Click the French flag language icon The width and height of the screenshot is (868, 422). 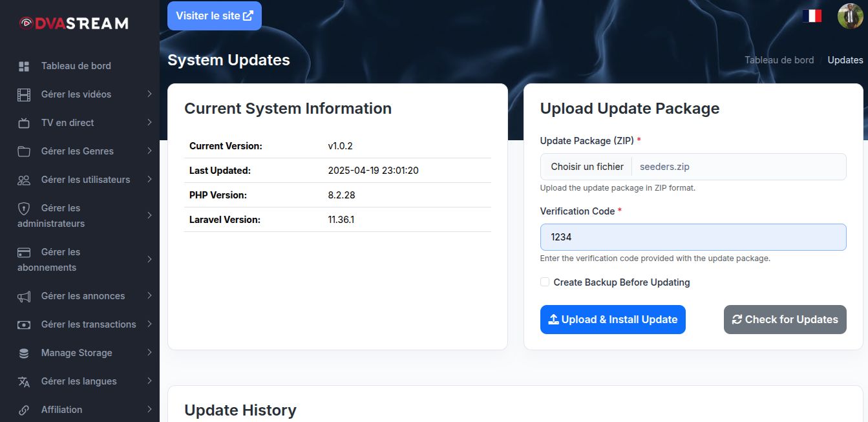click(812, 16)
